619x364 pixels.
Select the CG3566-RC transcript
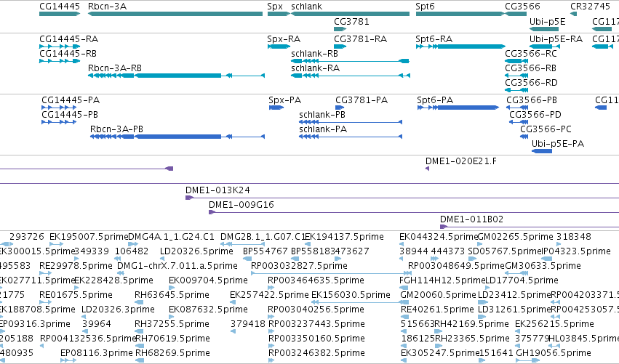coord(516,61)
